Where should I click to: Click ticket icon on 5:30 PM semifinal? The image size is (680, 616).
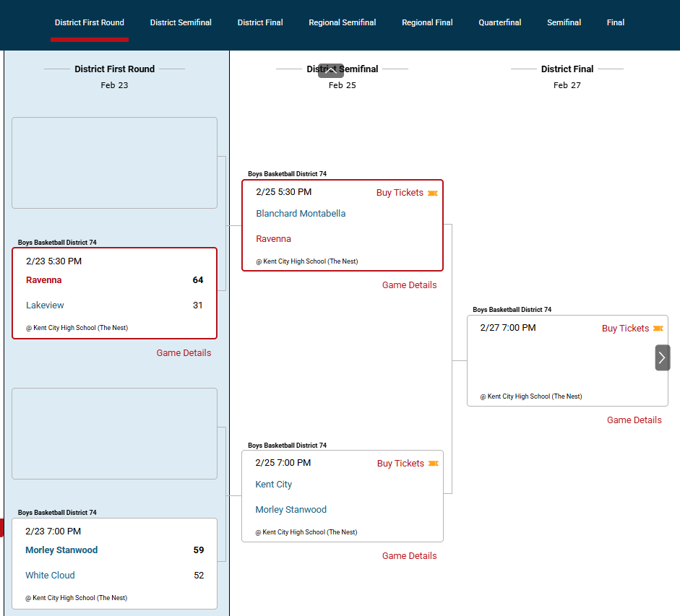point(433,194)
